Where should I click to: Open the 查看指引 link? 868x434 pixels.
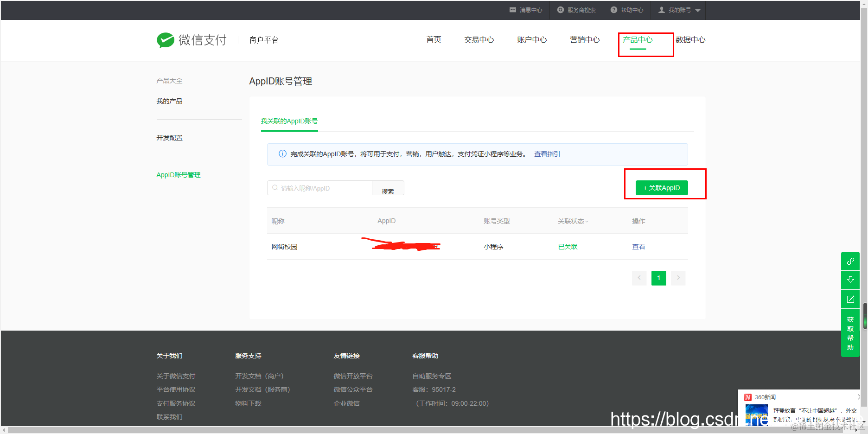[x=547, y=153]
